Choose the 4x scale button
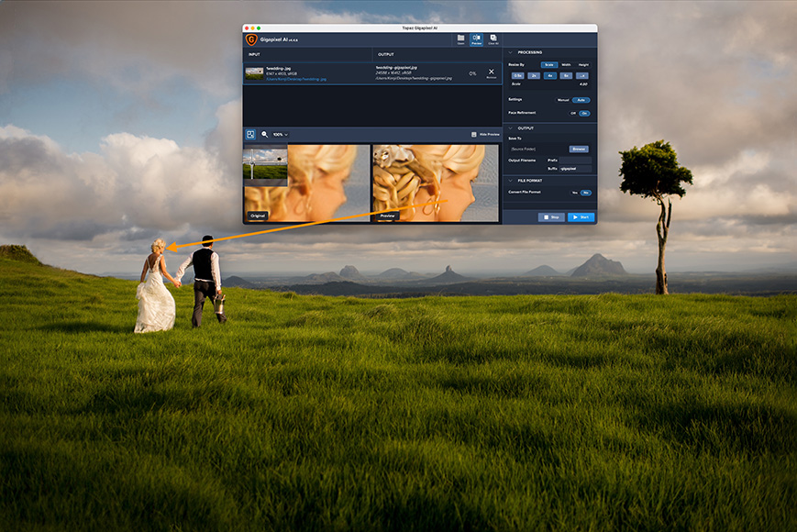The image size is (797, 532). click(x=550, y=76)
